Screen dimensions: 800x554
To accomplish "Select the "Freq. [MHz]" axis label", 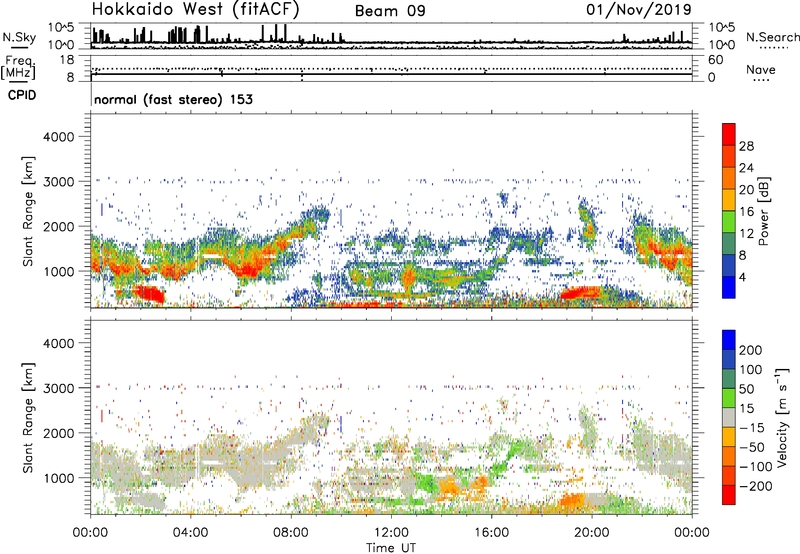I will pos(18,68).
